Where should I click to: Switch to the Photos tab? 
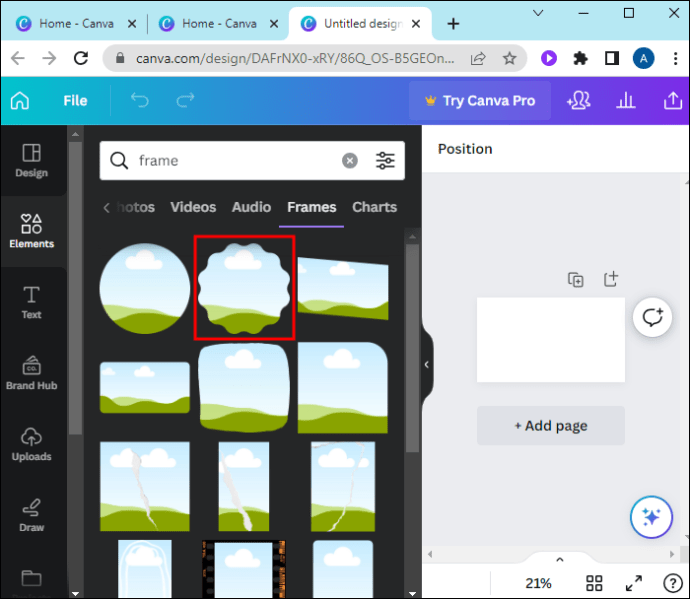click(x=136, y=207)
